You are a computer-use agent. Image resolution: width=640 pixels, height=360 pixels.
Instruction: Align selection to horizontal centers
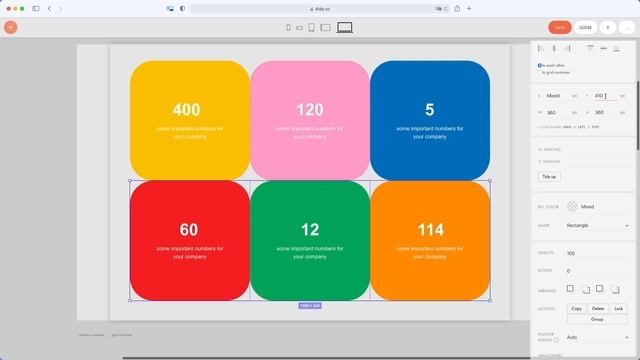554,49
